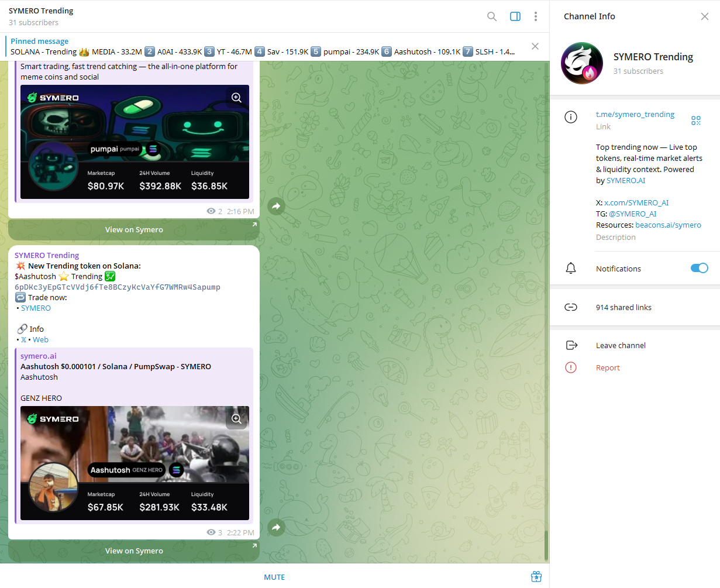Forward the Aashutosh message with share arrow
720x588 pixels.
tap(277, 527)
